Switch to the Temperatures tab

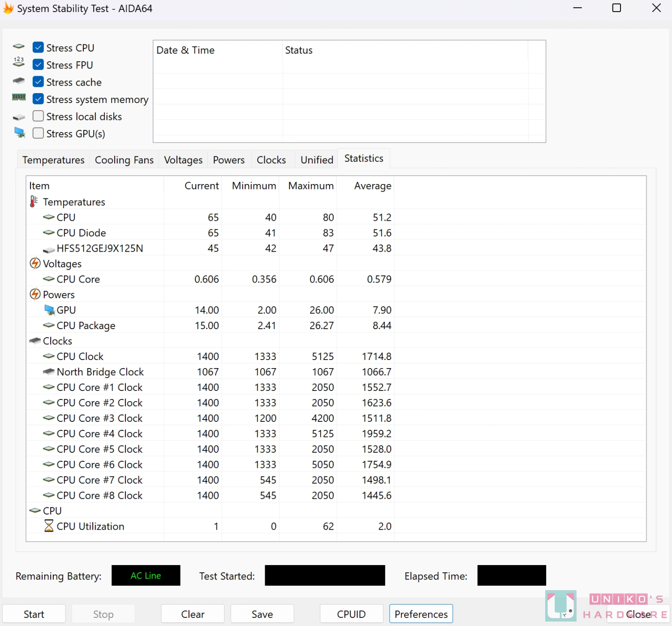click(x=53, y=160)
